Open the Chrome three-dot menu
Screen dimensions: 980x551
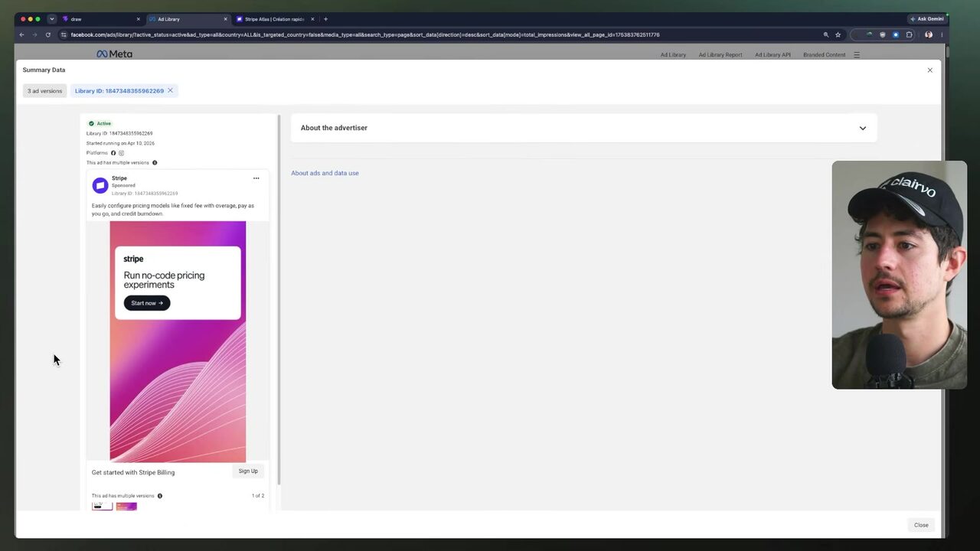coord(942,34)
